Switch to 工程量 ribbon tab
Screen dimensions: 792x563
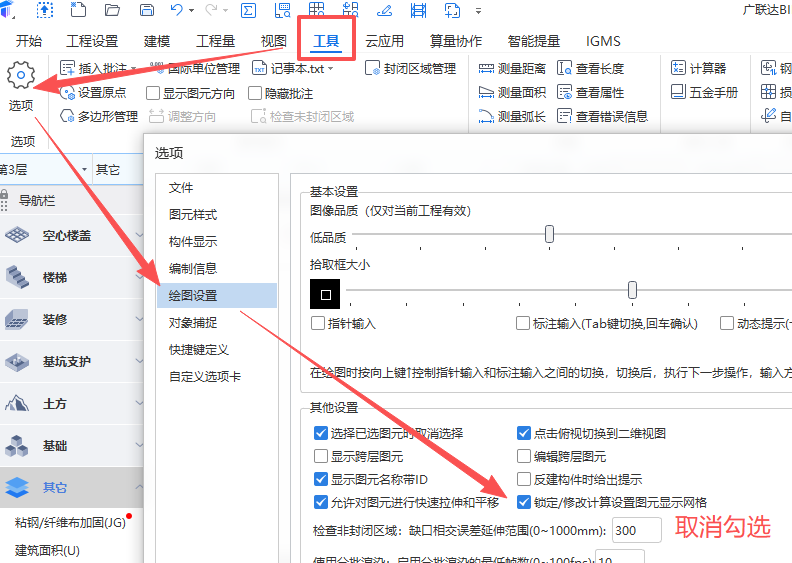click(216, 41)
